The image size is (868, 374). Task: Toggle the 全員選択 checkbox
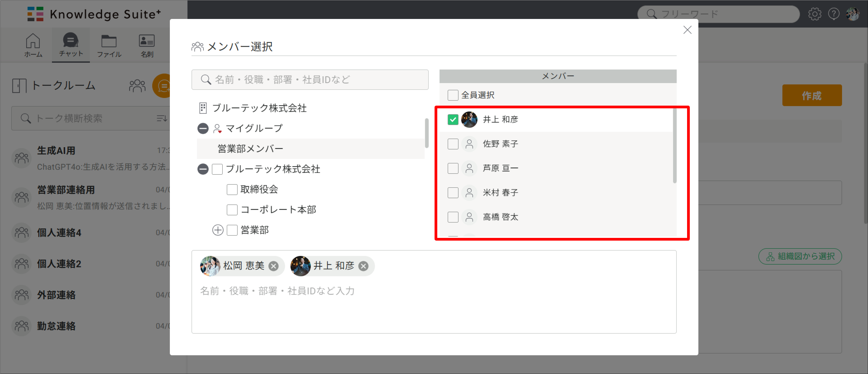click(453, 95)
